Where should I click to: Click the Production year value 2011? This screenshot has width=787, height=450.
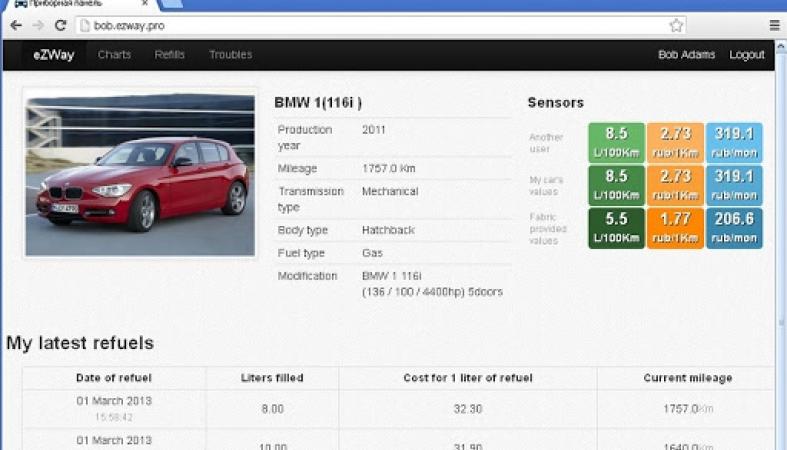(373, 130)
